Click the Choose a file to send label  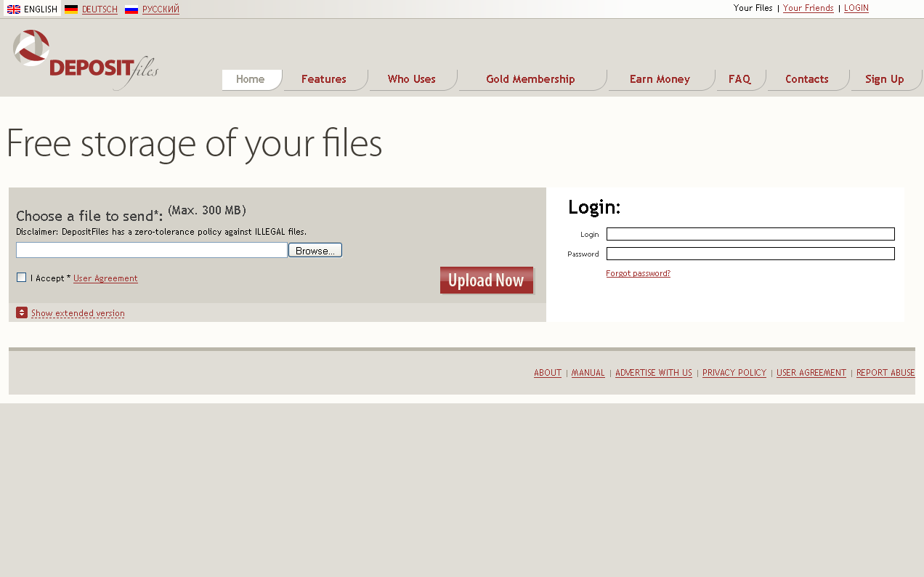(x=89, y=216)
